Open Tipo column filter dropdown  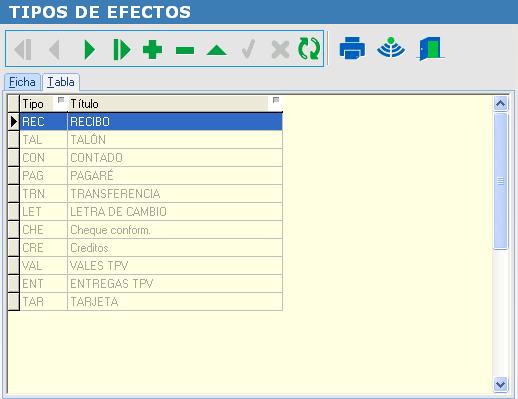[x=61, y=100]
